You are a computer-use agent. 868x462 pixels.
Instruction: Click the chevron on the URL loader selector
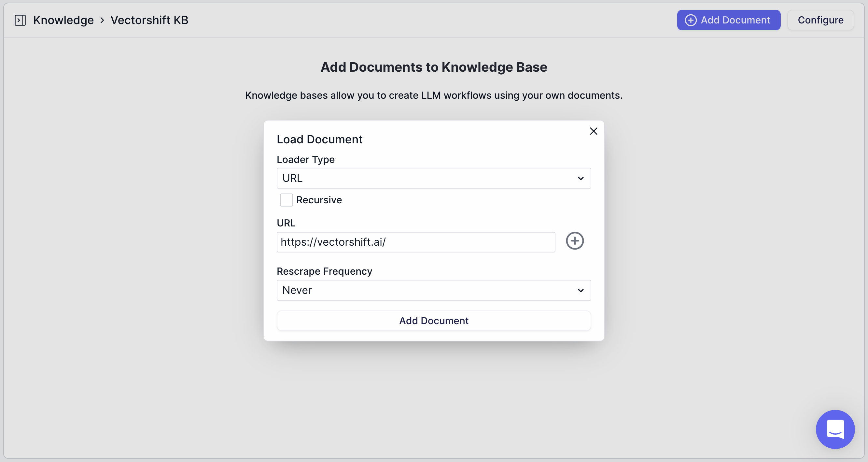pos(580,178)
